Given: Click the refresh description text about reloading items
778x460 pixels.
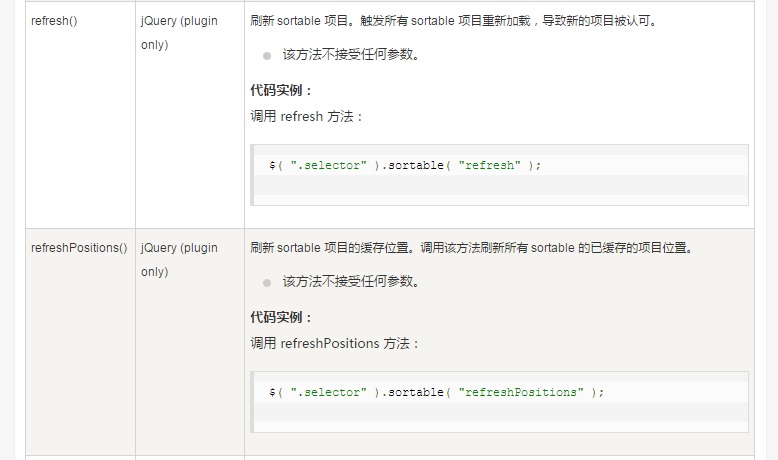Looking at the screenshot, I should tap(454, 21).
